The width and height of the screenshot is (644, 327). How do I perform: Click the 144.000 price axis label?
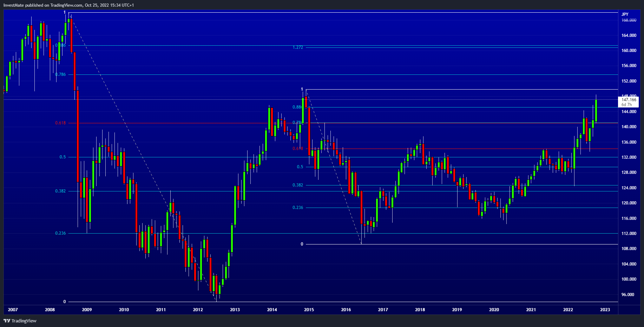[629, 112]
